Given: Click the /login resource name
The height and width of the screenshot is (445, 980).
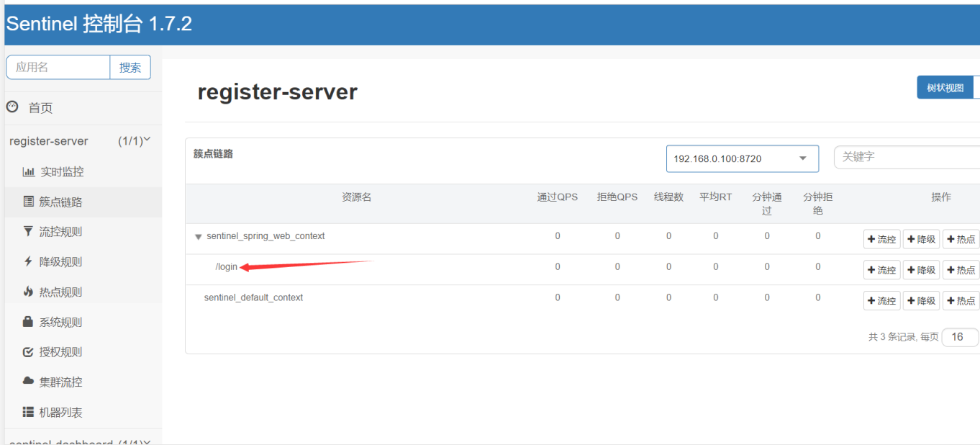Looking at the screenshot, I should (226, 266).
